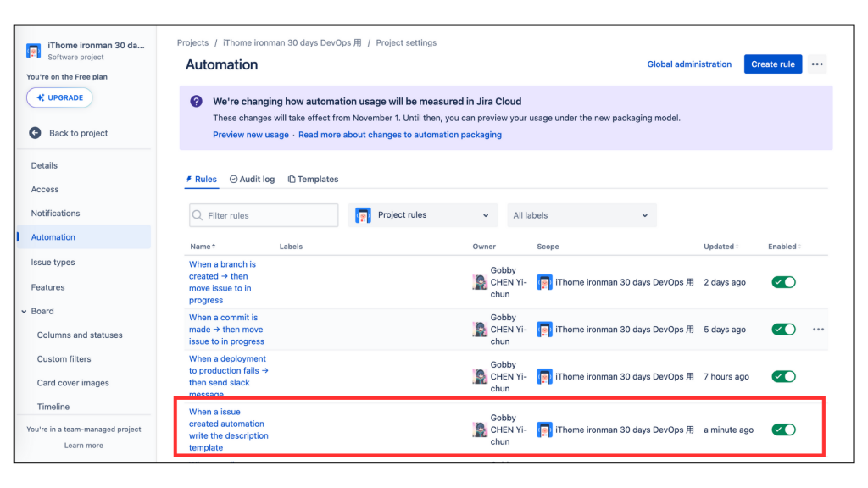Open Details in project settings sidebar
Image resolution: width=868 pixels, height=488 pixels.
point(44,165)
